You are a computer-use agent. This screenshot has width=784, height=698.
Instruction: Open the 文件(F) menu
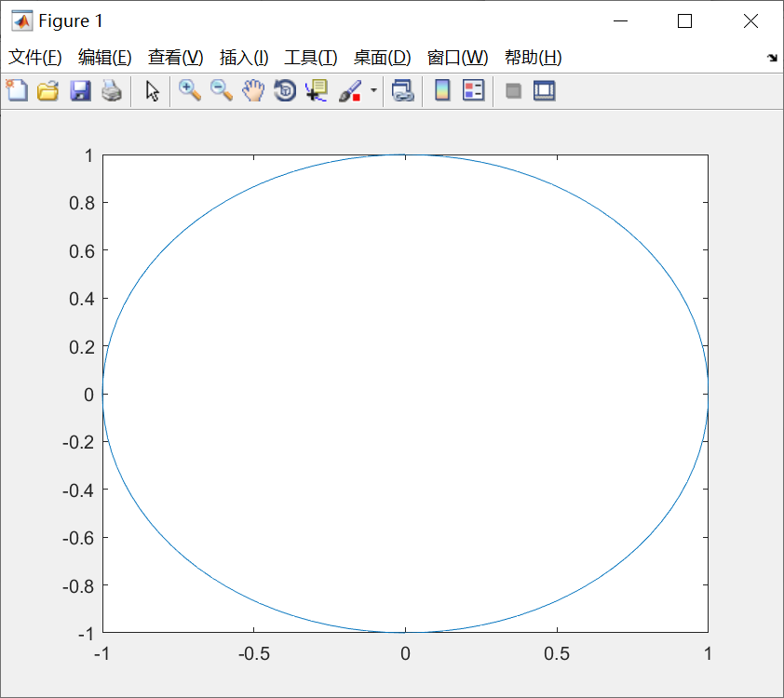pos(35,58)
